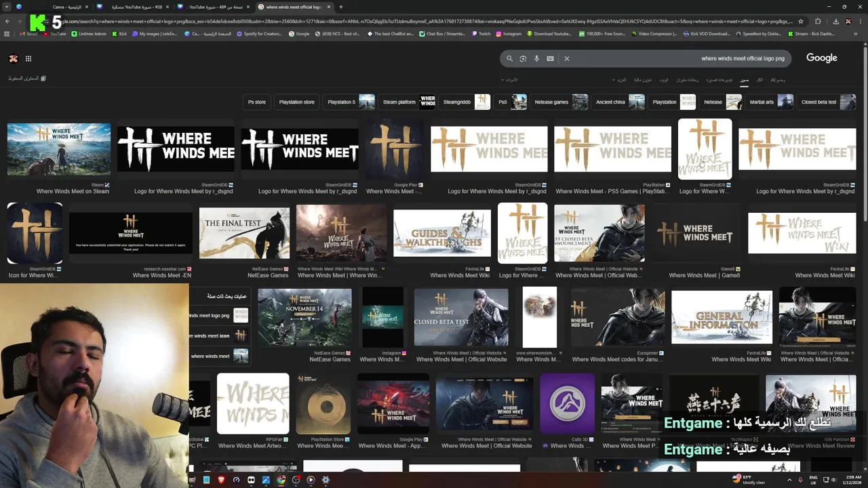Select the short videos (فيديوهات قصيرة) tab
The image size is (868, 488).
(x=719, y=80)
